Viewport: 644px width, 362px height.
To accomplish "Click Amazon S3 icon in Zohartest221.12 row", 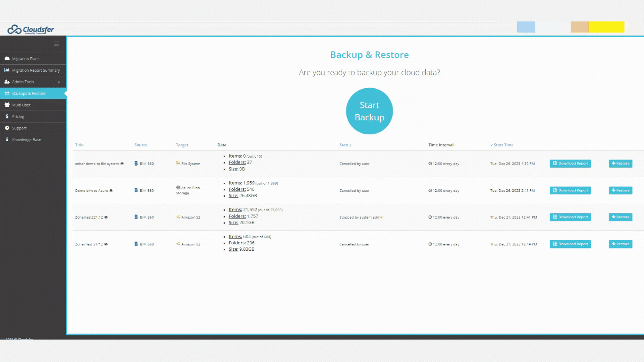I will (178, 217).
